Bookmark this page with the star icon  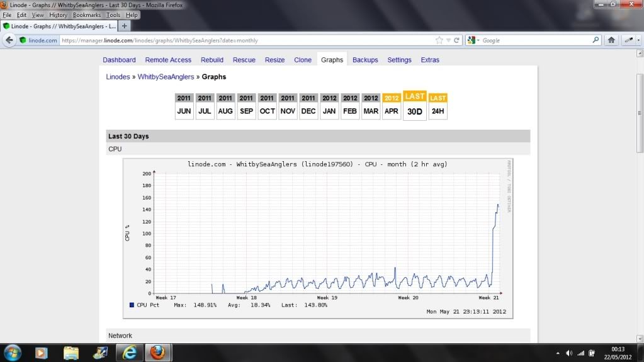(439, 40)
